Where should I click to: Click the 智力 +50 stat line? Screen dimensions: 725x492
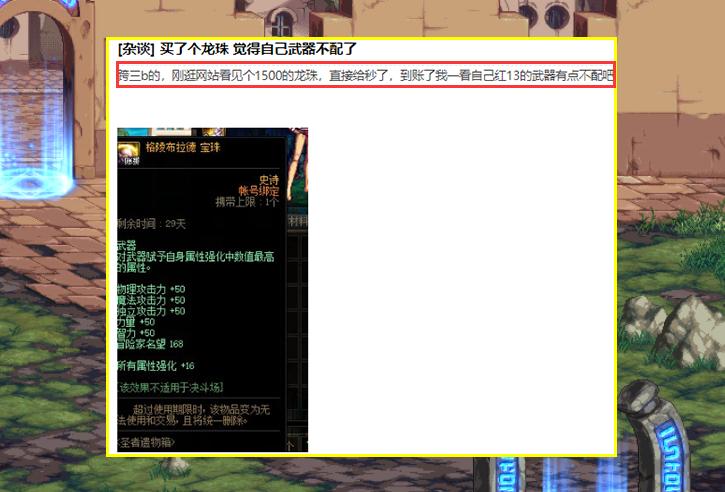(137, 333)
